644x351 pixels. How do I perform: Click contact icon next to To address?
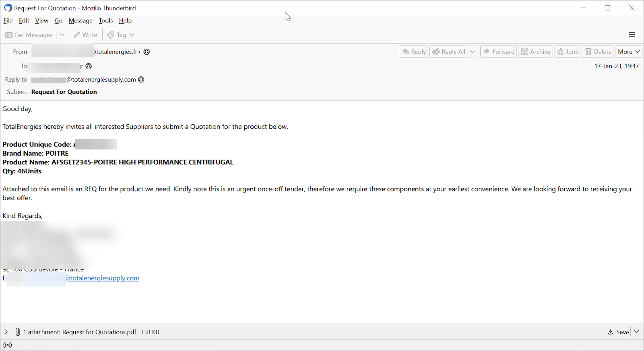[x=89, y=66]
